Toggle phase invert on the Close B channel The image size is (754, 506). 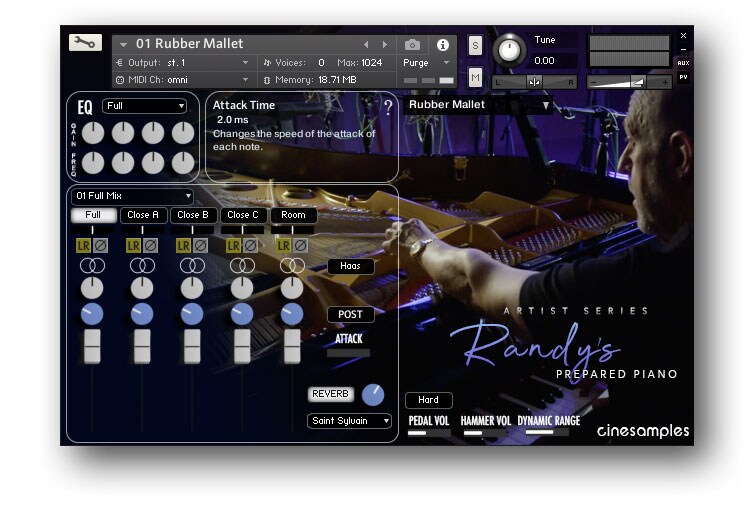pos(201,246)
